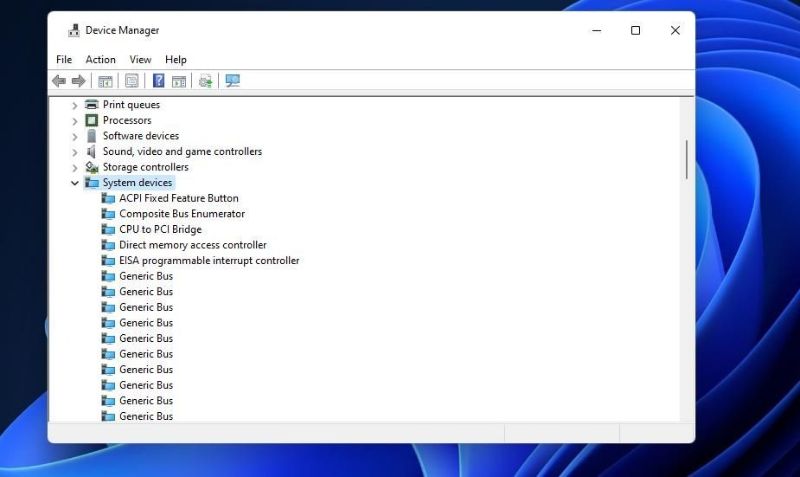Click the Forward arrow in toolbar

pyautogui.click(x=78, y=81)
